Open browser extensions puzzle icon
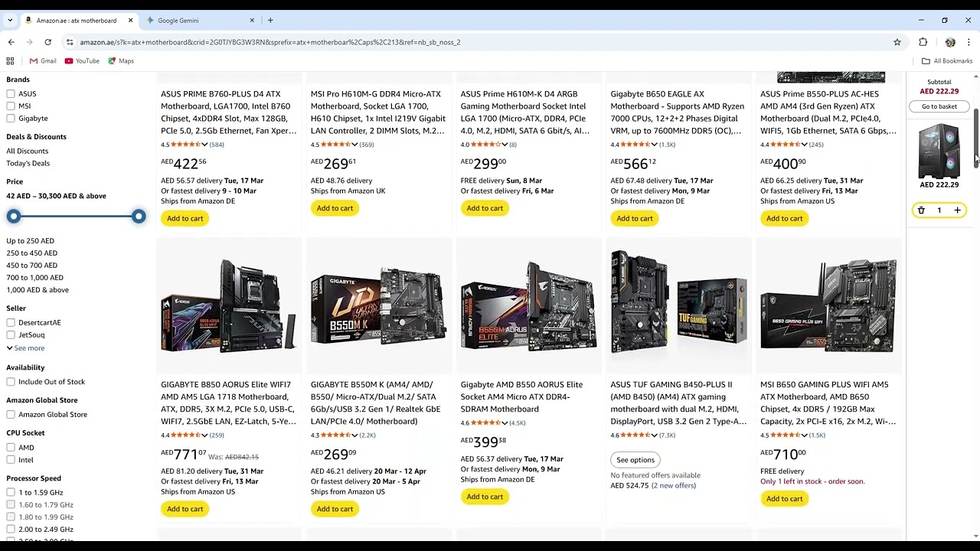The image size is (980, 551). 923,42
